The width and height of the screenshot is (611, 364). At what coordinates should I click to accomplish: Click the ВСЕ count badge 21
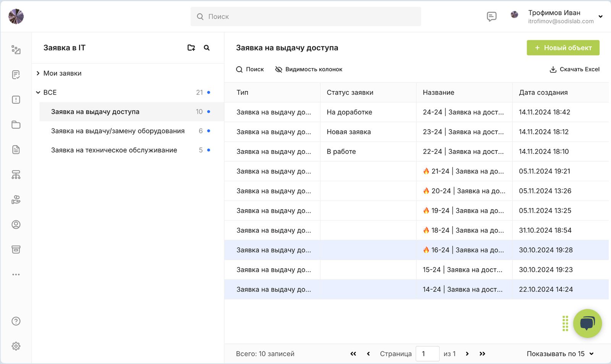(199, 92)
